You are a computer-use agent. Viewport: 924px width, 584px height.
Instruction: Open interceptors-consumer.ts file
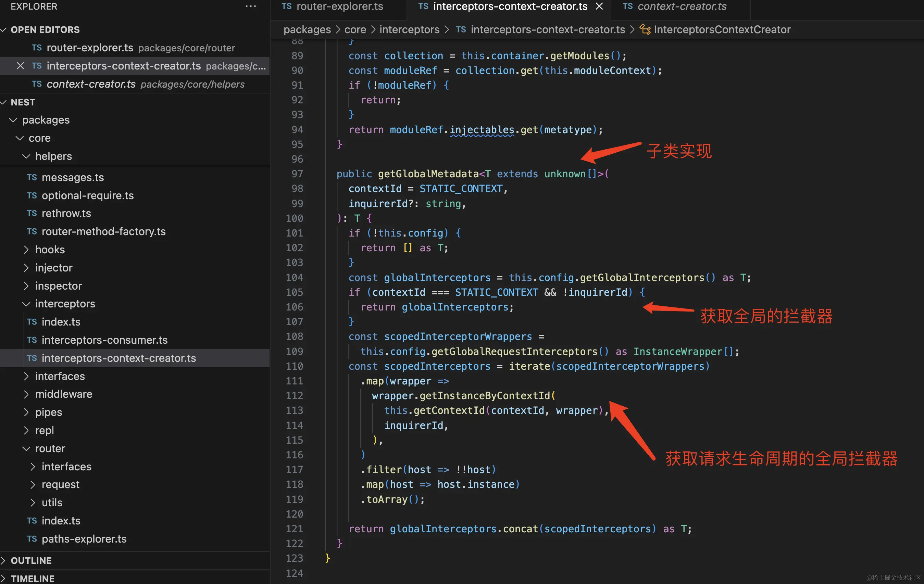pyautogui.click(x=135, y=340)
